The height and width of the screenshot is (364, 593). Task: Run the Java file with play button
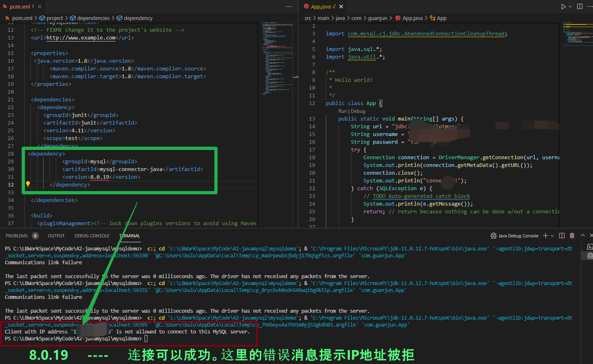563,7
